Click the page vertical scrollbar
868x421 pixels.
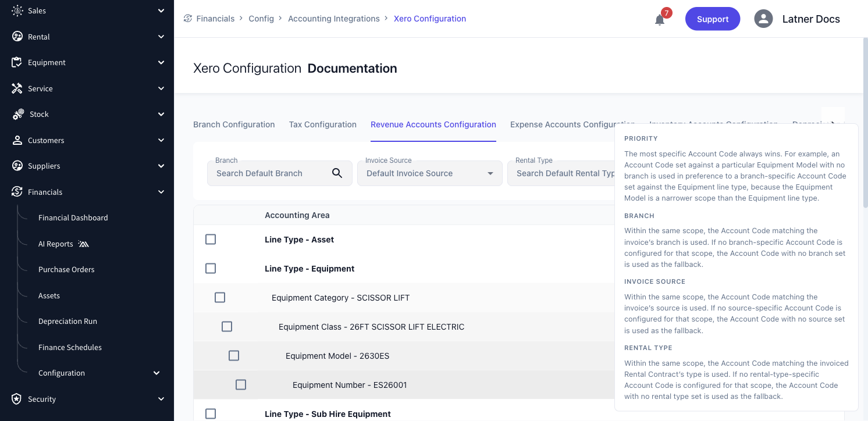click(865, 122)
